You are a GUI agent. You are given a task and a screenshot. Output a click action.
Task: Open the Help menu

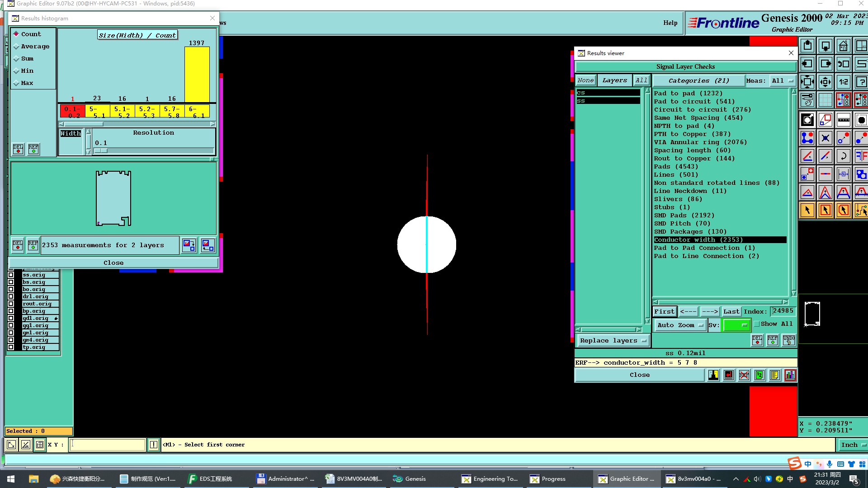coord(670,23)
